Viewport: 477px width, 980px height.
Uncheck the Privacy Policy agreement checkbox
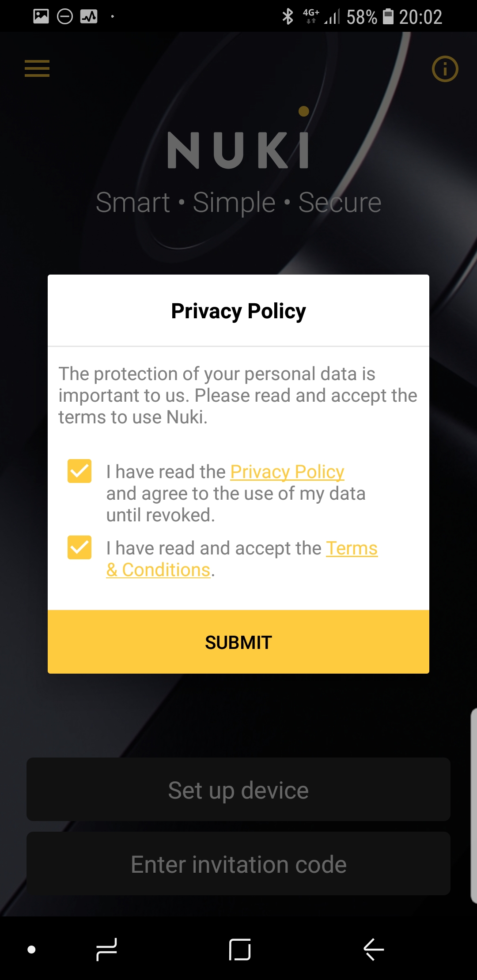coord(79,471)
